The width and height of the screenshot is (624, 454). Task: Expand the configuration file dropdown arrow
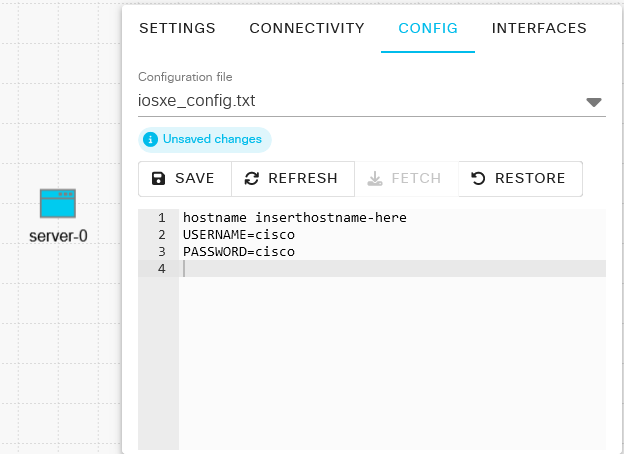593,102
